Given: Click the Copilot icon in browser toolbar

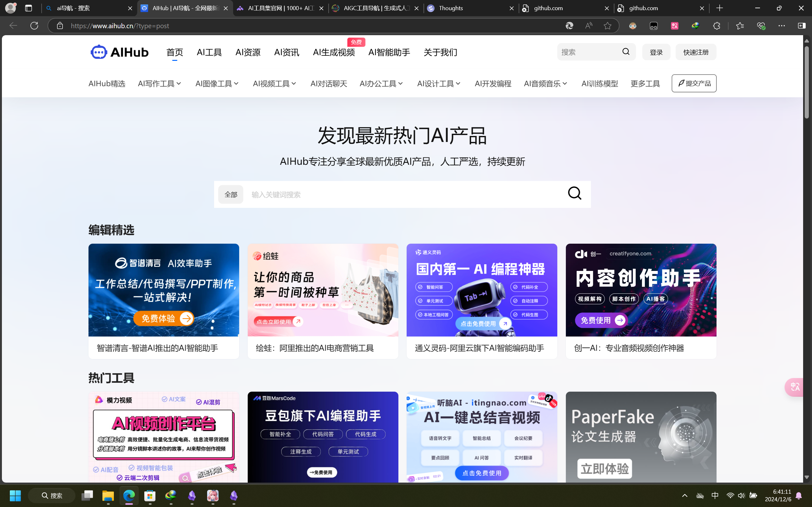Looking at the screenshot, I should tap(801, 25).
